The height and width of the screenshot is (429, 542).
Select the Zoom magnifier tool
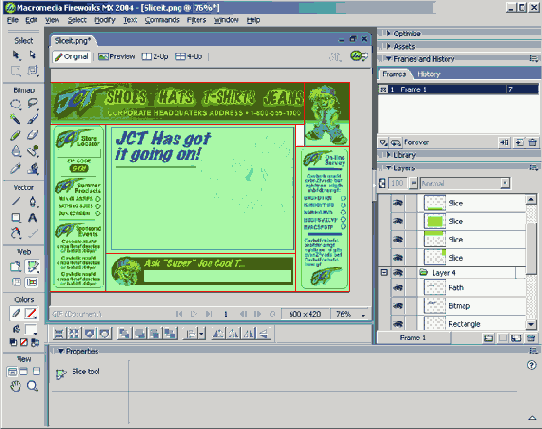32,386
